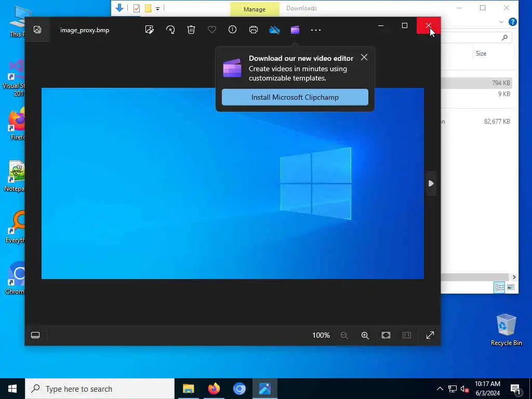
Task: Open Firefox from the taskbar
Action: point(214,389)
